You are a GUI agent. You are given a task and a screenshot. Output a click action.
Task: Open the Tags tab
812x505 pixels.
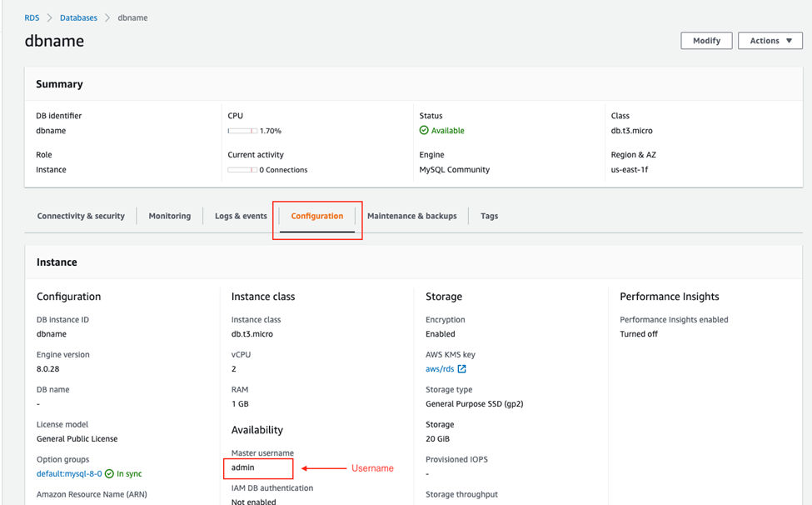coord(489,216)
